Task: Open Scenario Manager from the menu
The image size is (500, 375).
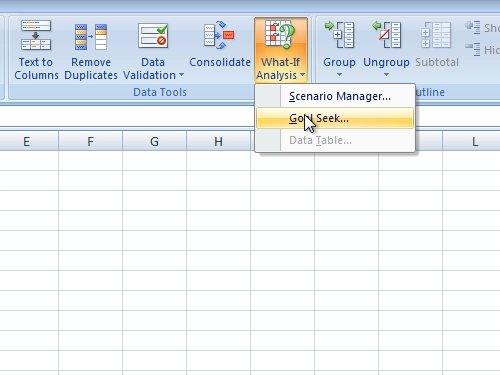Action: coord(335,96)
